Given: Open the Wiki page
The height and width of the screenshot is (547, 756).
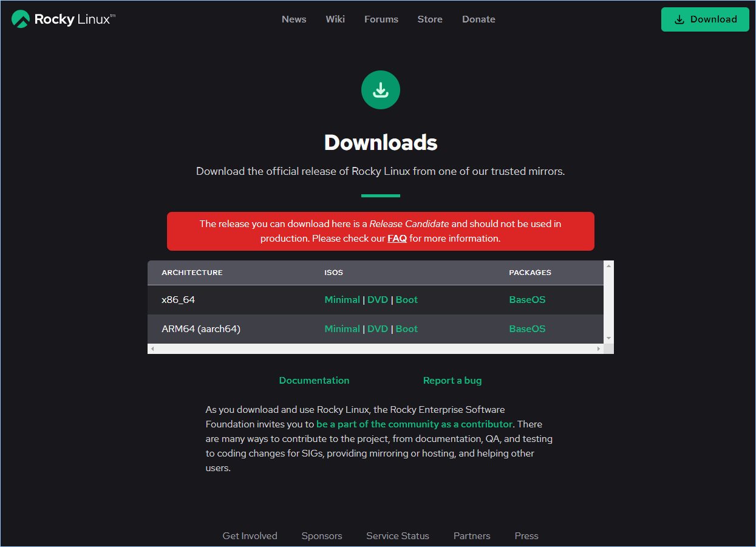Looking at the screenshot, I should 335,19.
